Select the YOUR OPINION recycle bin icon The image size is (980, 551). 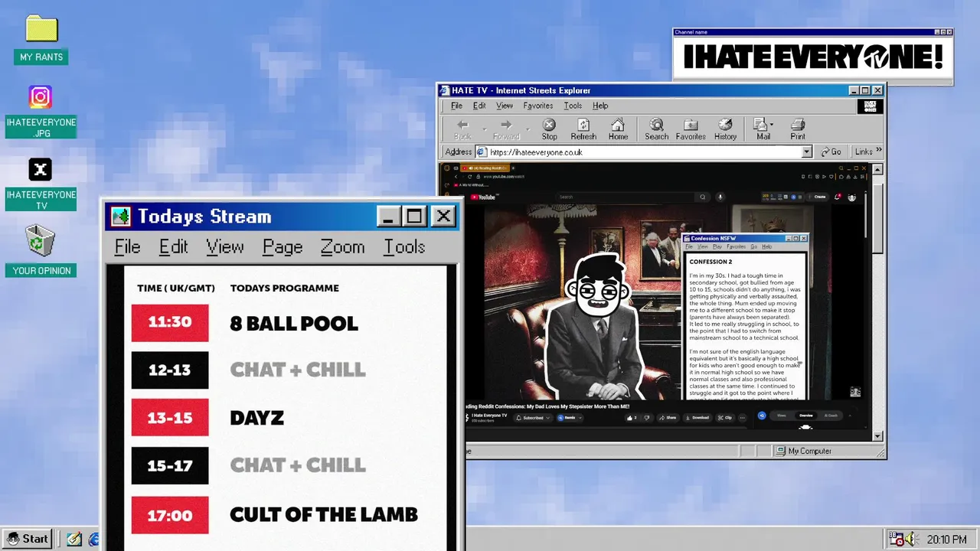(x=41, y=240)
